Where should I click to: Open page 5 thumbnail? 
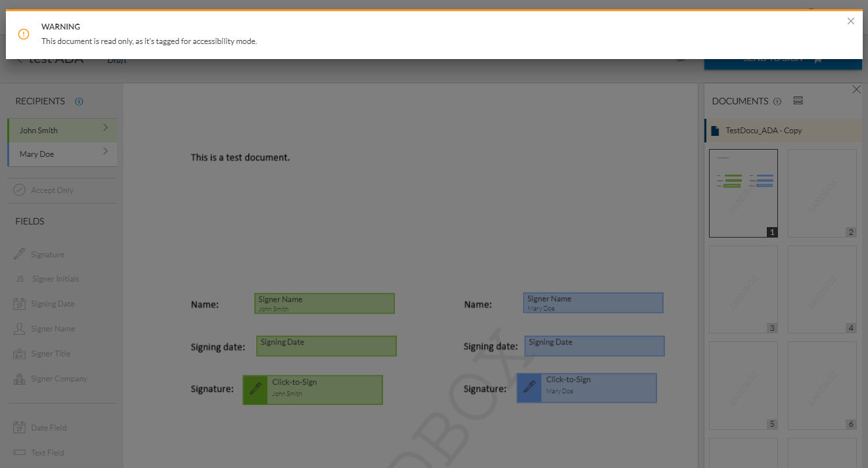click(x=743, y=385)
